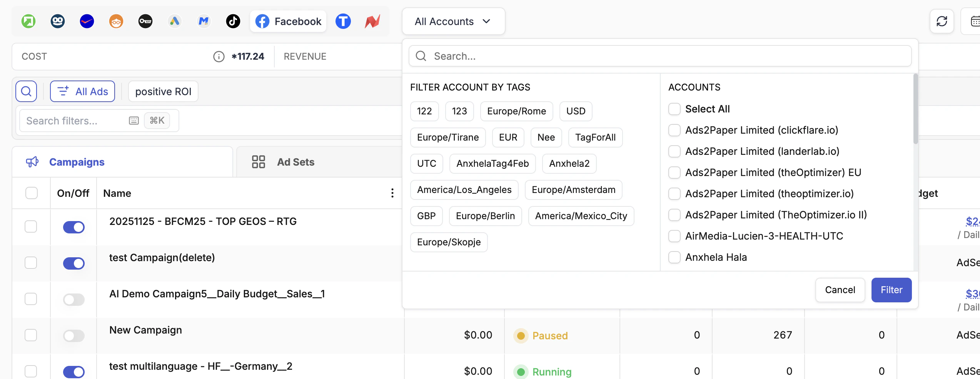Click the COST info icon
Image resolution: width=980 pixels, height=379 pixels.
click(219, 57)
